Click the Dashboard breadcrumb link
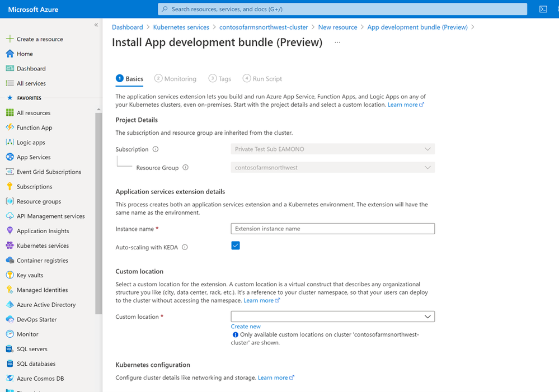The image size is (559, 392). point(127,27)
